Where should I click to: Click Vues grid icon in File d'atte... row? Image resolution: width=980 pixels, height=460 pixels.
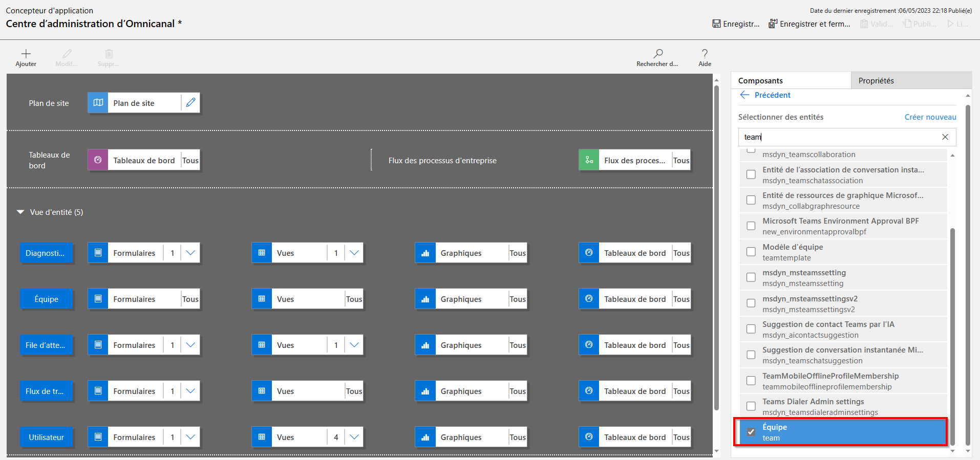tap(262, 345)
